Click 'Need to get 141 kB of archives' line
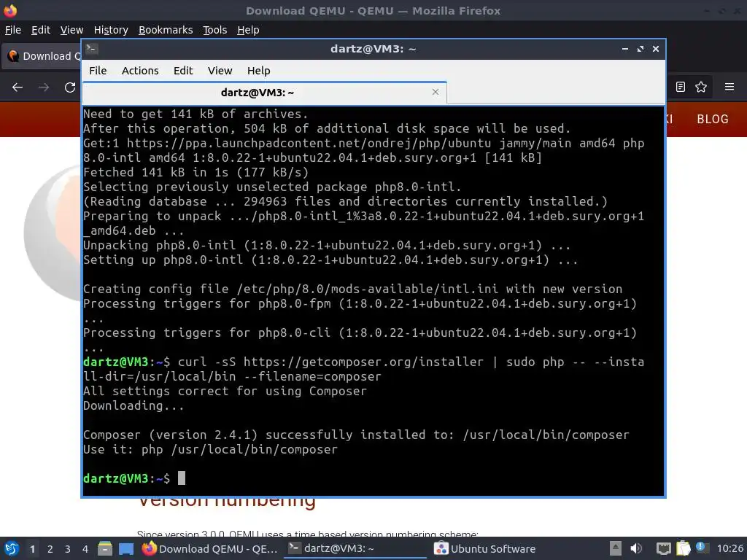The width and height of the screenshot is (747, 560). coord(196,114)
